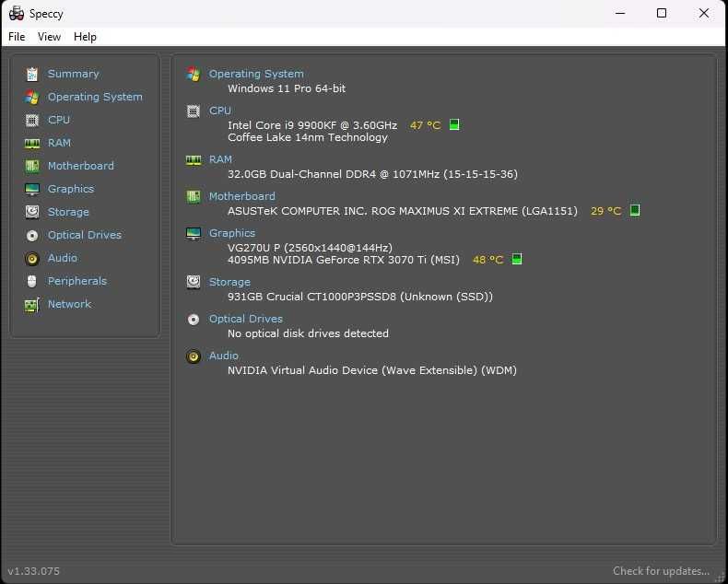The width and height of the screenshot is (728, 584).
Task: Click the Motherboard heading link in summary
Action: point(241,196)
